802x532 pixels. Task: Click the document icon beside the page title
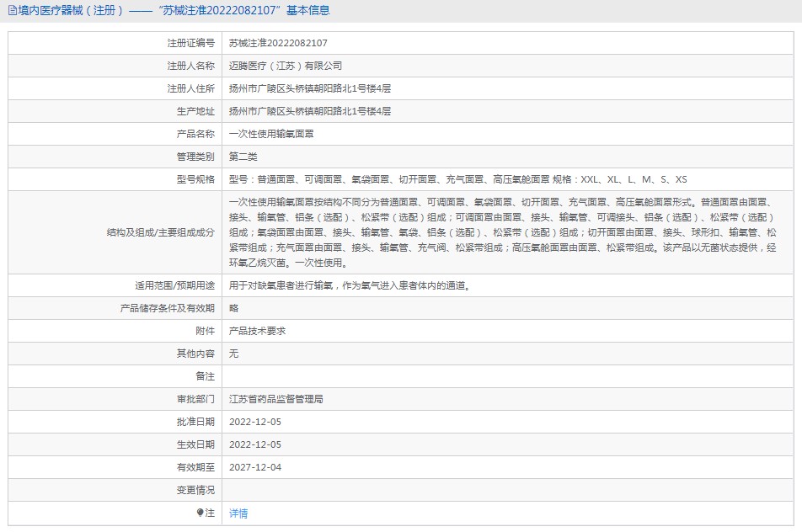(13, 11)
